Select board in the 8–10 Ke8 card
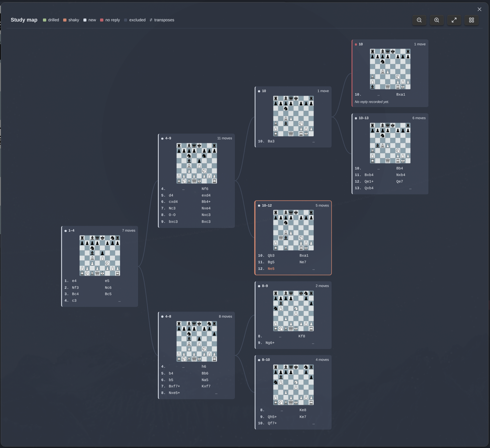The height and width of the screenshot is (448, 490). pos(293,385)
